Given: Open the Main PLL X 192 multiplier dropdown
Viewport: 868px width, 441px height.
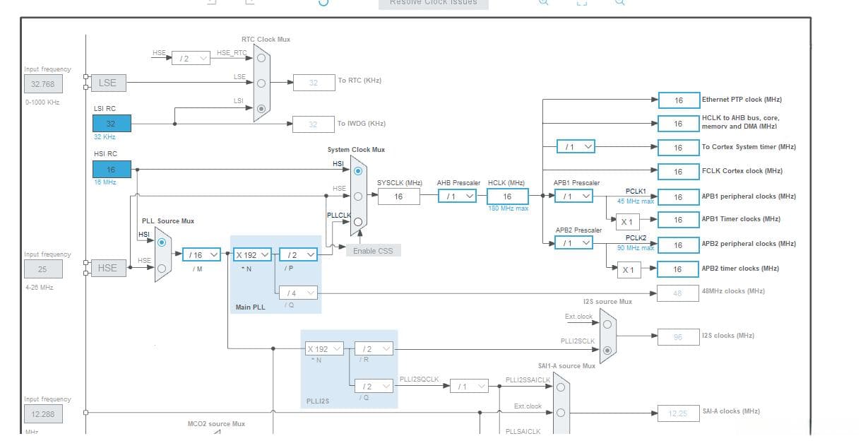Looking at the screenshot, I should (253, 254).
